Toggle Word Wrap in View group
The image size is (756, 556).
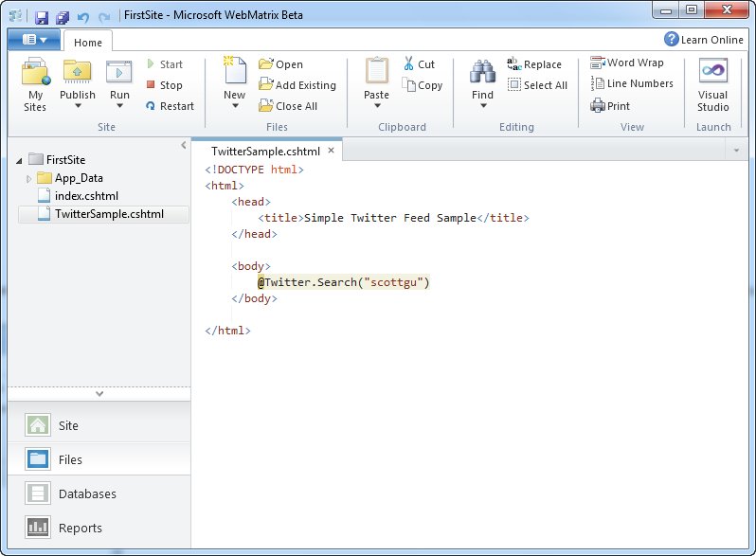[x=627, y=63]
